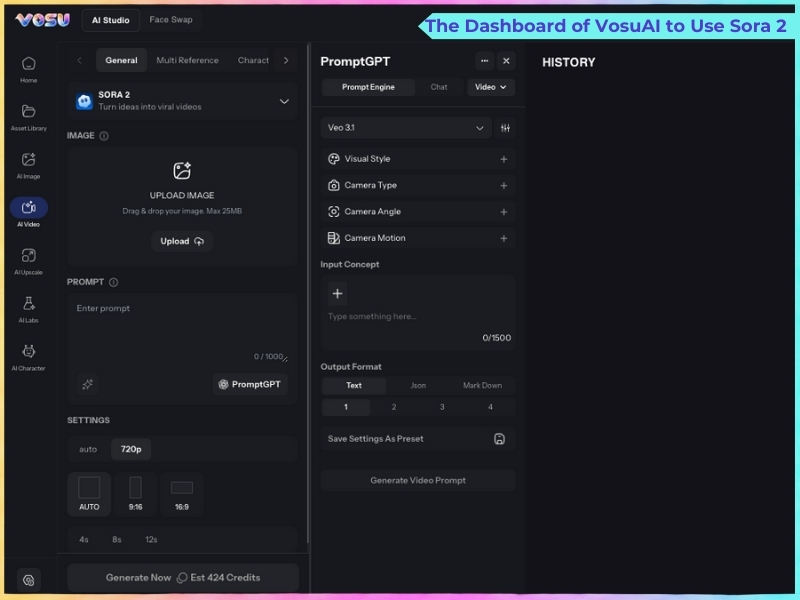Open the Veo 3.1 settings sliders icon
Screen dimensions: 800x600
coord(505,128)
